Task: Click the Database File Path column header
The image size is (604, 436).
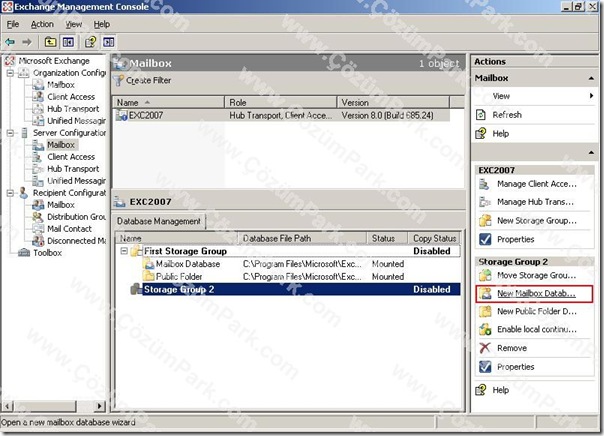Action: pos(302,238)
